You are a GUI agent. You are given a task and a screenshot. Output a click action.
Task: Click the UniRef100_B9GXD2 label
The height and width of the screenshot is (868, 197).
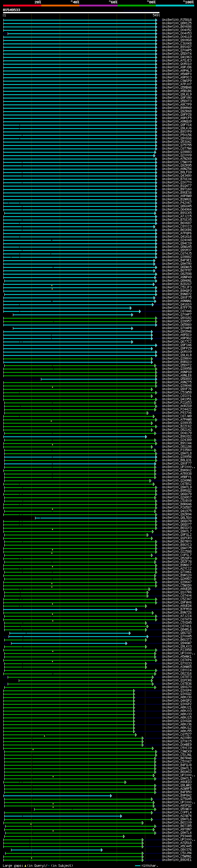pos(177,436)
